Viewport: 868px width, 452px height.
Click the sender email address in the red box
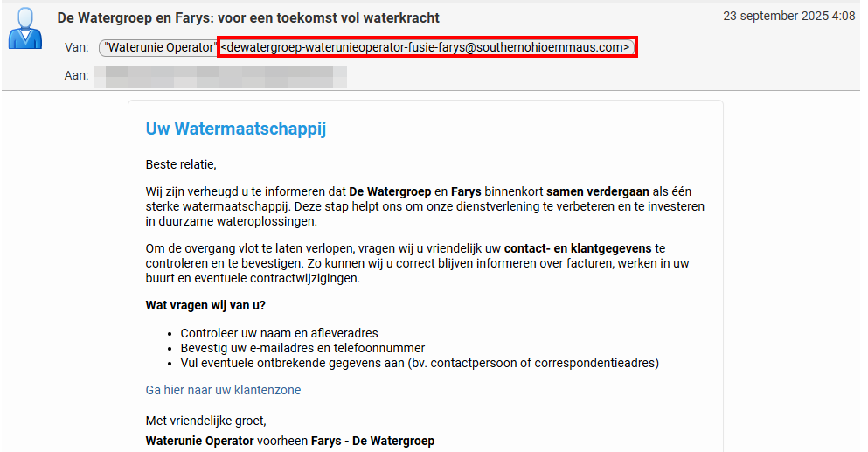pos(426,48)
